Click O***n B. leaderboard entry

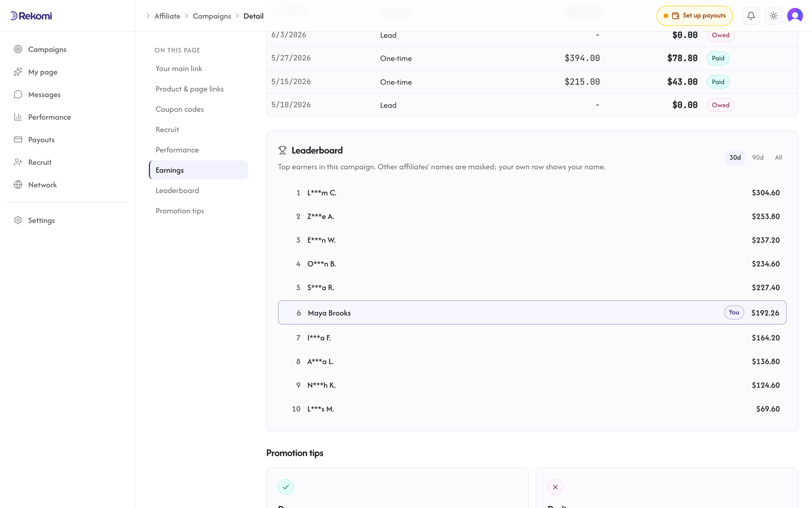click(532, 264)
